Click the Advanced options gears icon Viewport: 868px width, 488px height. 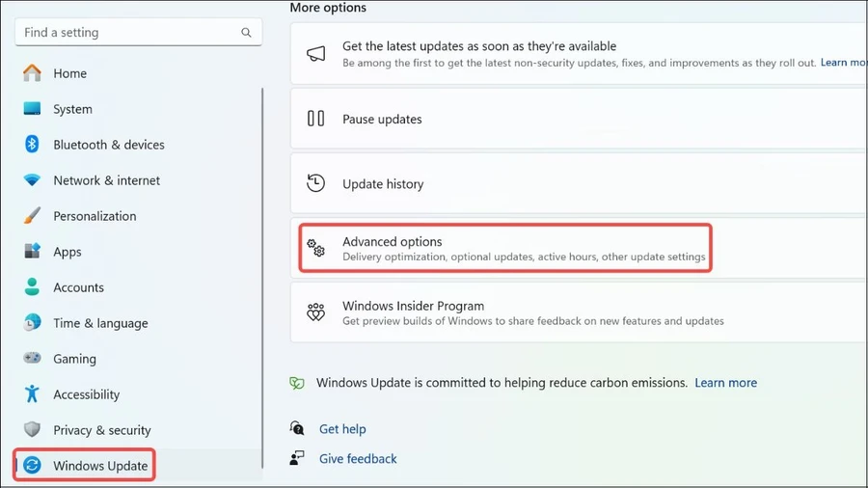(x=316, y=248)
